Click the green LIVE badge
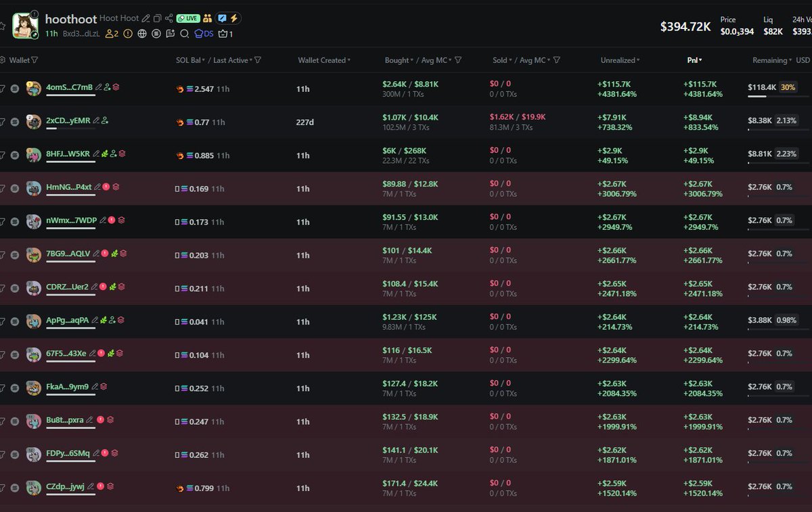 [x=187, y=19]
